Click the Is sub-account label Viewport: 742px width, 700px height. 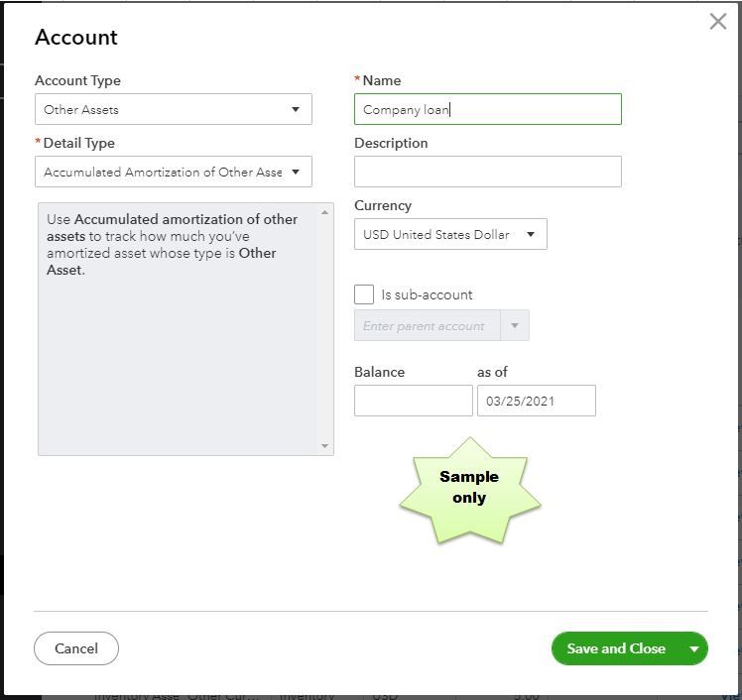427,294
